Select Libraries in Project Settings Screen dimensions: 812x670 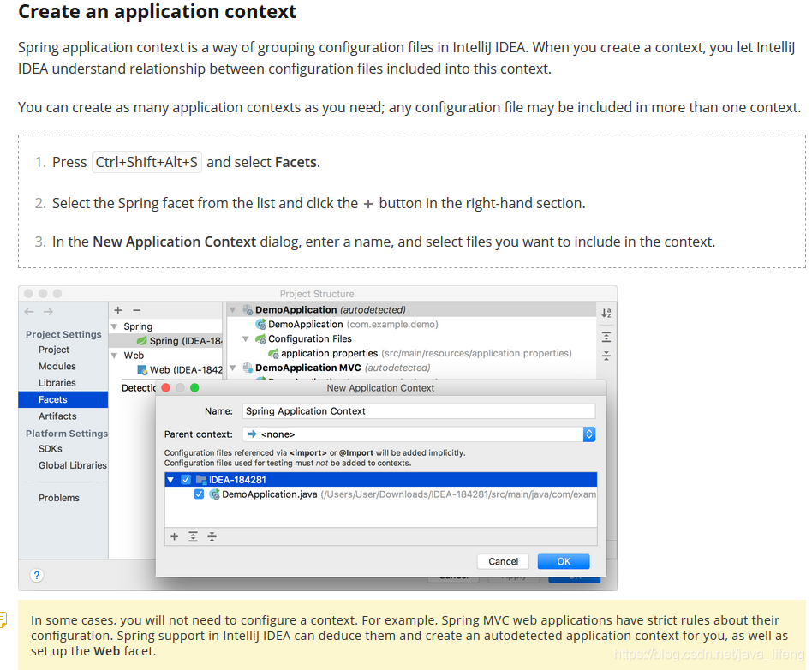(57, 382)
